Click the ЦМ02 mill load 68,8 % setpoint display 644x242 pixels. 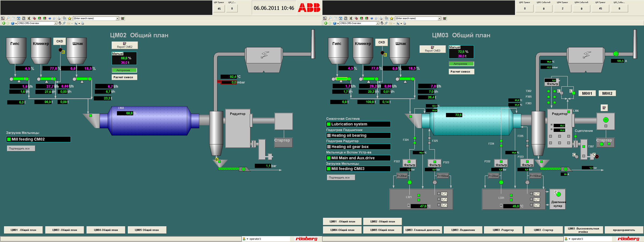pyautogui.click(x=125, y=58)
